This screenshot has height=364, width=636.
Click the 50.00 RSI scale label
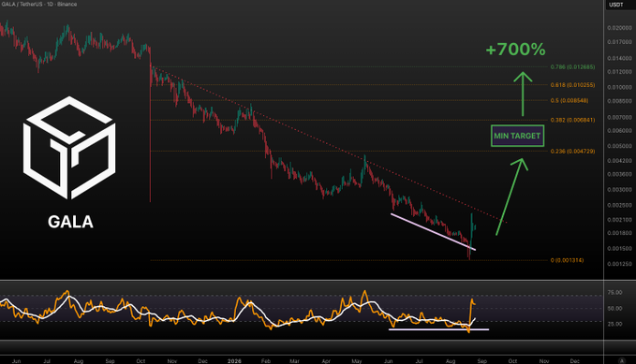(x=614, y=309)
